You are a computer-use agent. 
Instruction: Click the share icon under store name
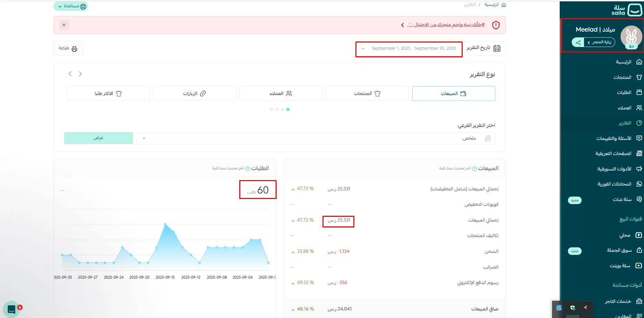(x=578, y=42)
